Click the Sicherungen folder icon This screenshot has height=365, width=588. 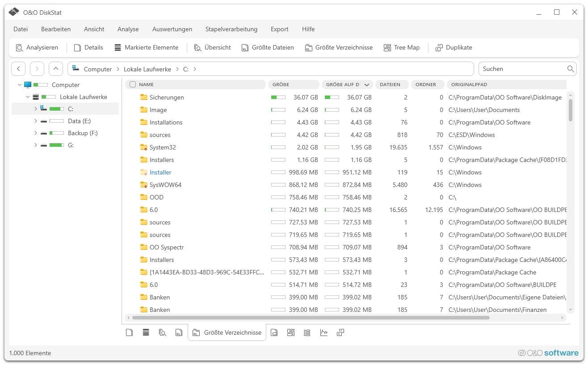click(144, 97)
